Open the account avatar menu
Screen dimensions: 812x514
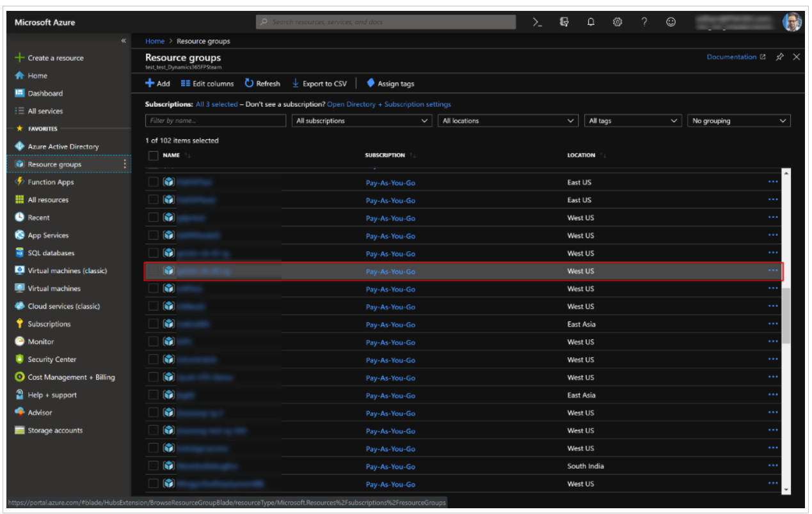pyautogui.click(x=792, y=22)
